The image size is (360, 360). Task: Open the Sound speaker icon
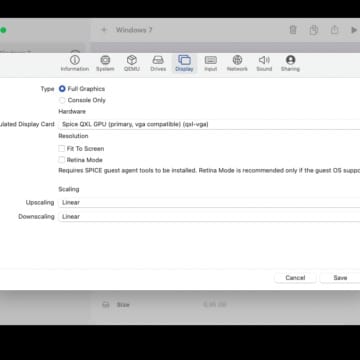[264, 60]
